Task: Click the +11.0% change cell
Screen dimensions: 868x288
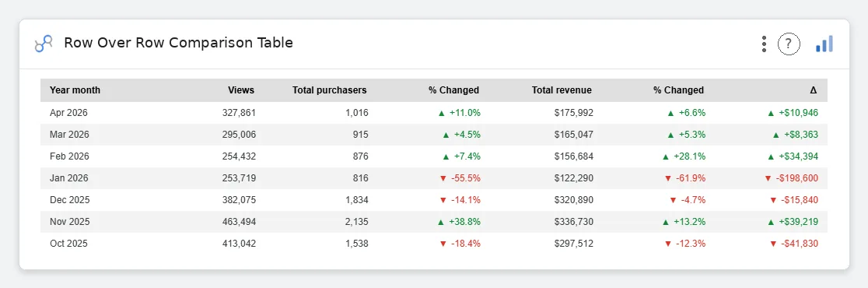Action: coord(459,113)
